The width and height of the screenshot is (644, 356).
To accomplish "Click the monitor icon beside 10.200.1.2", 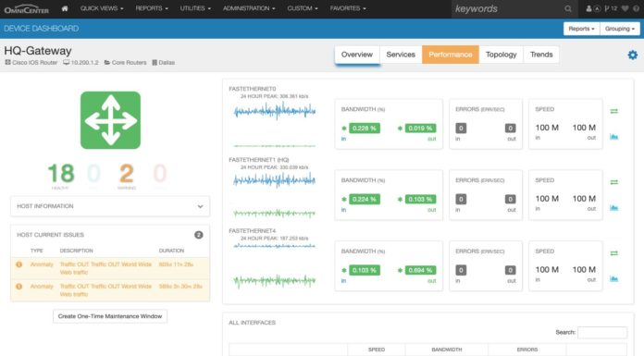I will [66, 62].
